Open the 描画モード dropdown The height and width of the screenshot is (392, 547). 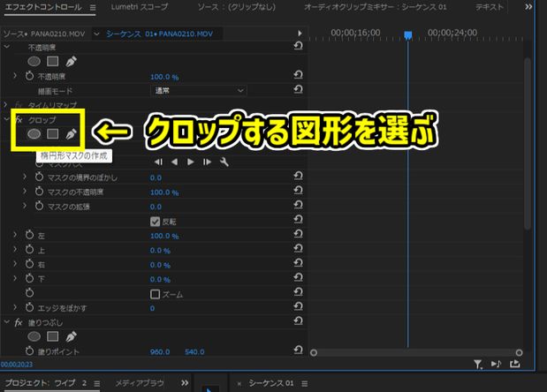199,91
